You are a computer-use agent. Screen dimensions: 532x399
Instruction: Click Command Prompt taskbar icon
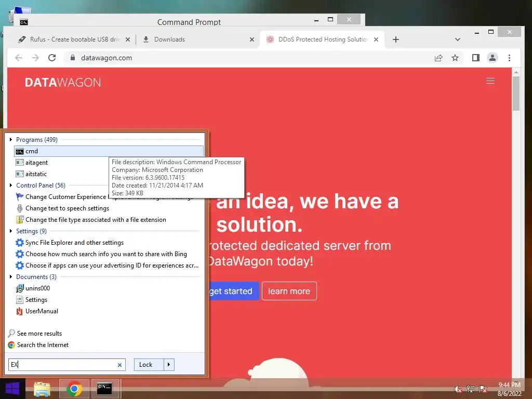[x=104, y=389]
